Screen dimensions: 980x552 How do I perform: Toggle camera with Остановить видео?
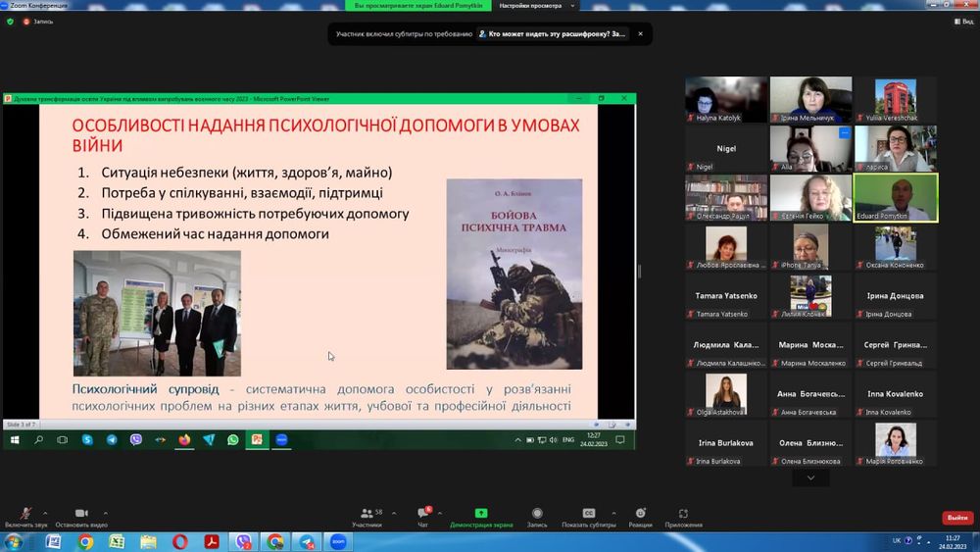pyautogui.click(x=80, y=516)
